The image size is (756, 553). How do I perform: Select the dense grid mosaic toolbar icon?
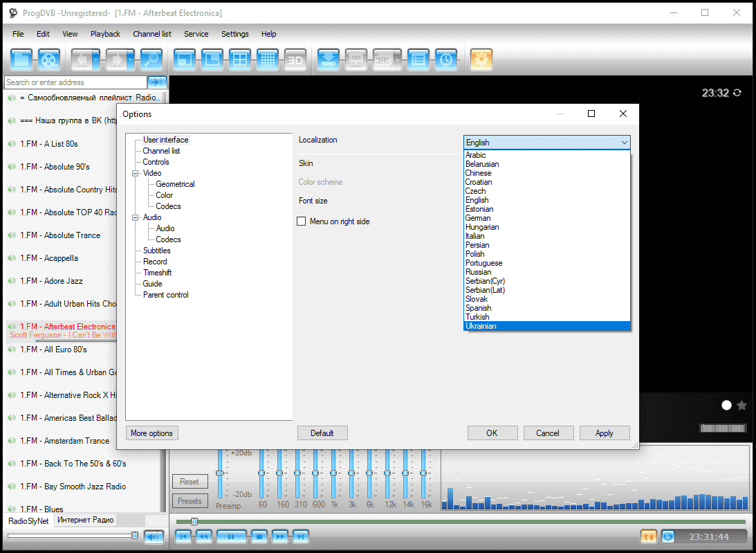(268, 60)
